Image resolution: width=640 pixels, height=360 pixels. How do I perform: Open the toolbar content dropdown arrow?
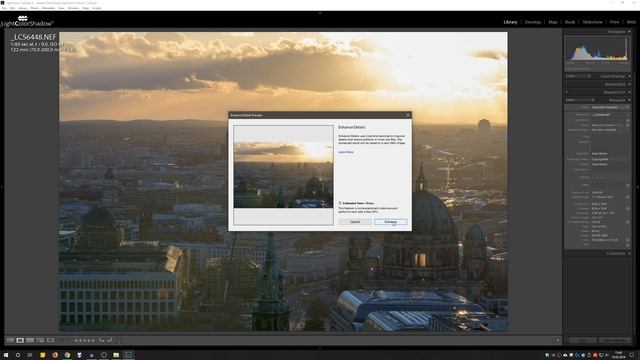(x=558, y=340)
